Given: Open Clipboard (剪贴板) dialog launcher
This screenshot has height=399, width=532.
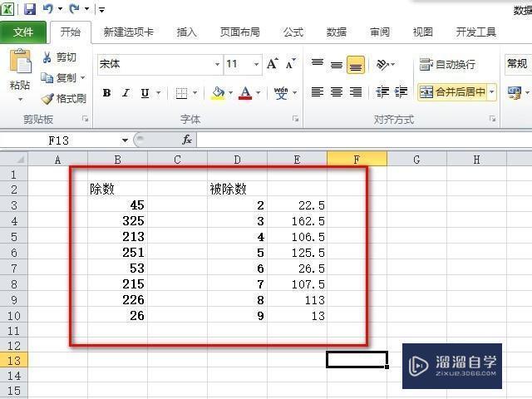Looking at the screenshot, I should pos(85,119).
